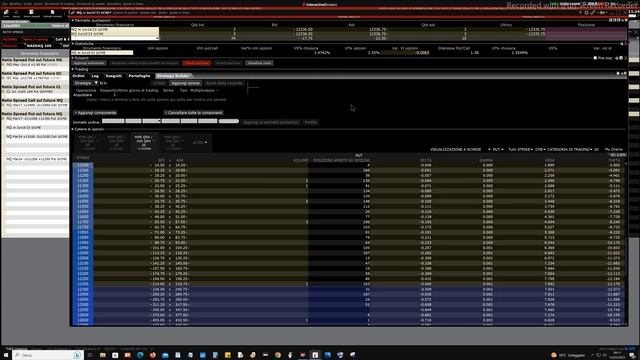This screenshot has width=640, height=360.
Task: Switch to the Portafoglio tab
Action: (139, 76)
